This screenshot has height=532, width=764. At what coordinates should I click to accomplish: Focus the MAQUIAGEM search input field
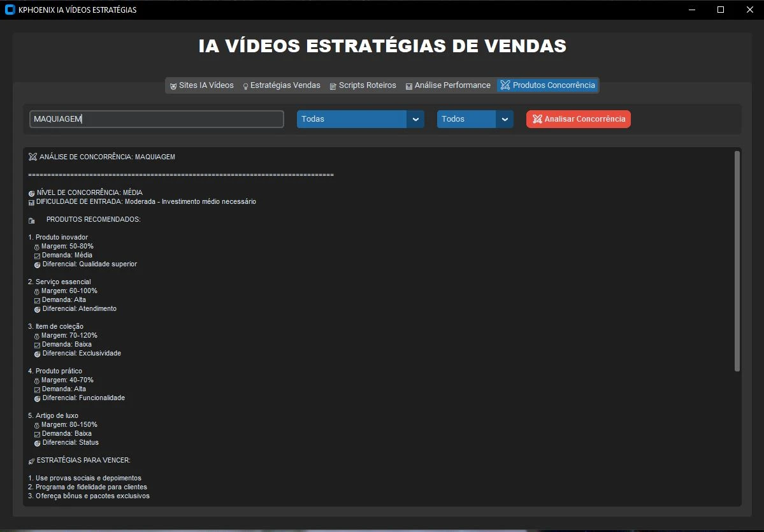pos(157,119)
